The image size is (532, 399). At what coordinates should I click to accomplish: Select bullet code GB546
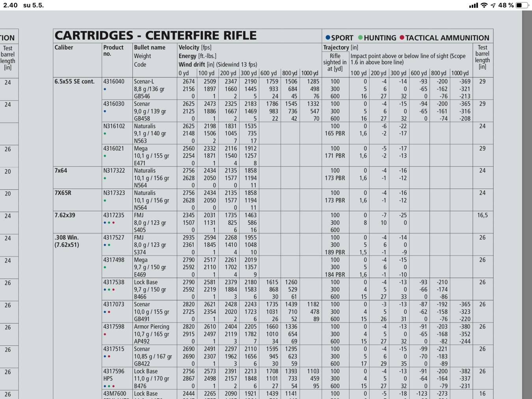coord(142,96)
